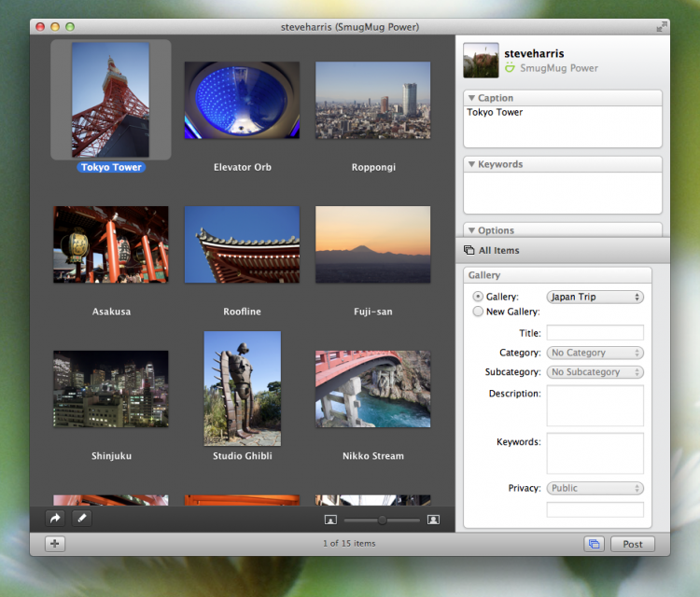The image size is (700, 597).
Task: Adjust the thumbnail size slider knob
Action: pos(382,520)
